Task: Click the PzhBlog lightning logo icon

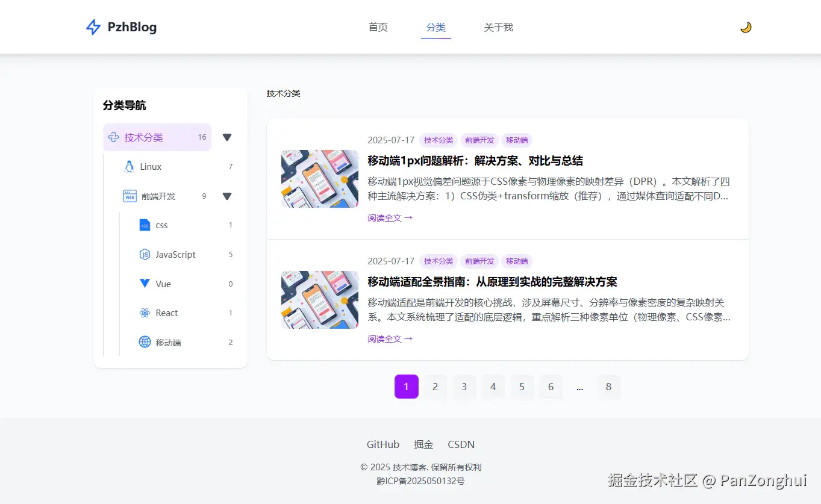Action: click(93, 26)
